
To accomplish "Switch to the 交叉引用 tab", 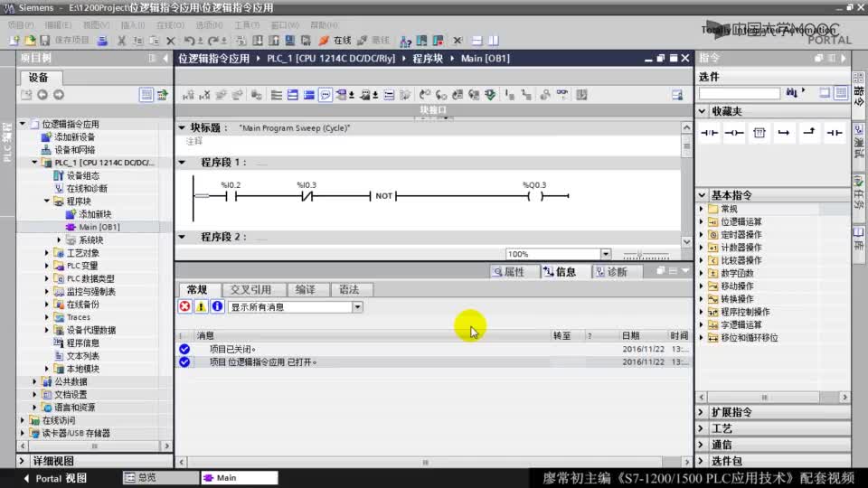I will (x=250, y=289).
